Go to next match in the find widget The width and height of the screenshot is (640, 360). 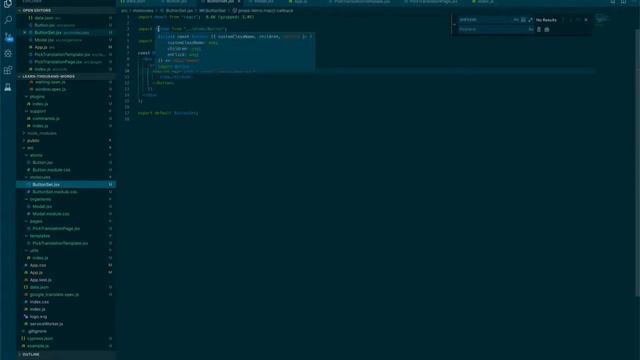click(x=571, y=20)
